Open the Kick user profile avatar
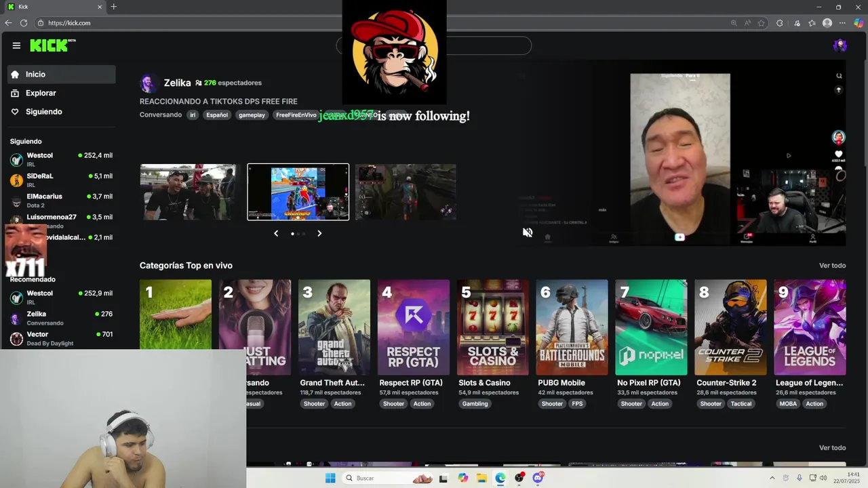868x488 pixels. pyautogui.click(x=840, y=45)
